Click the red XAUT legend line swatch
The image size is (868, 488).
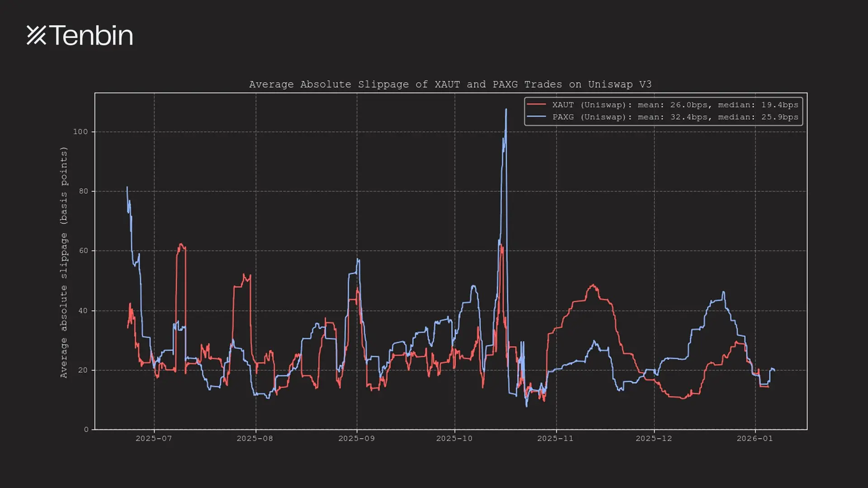coord(536,105)
